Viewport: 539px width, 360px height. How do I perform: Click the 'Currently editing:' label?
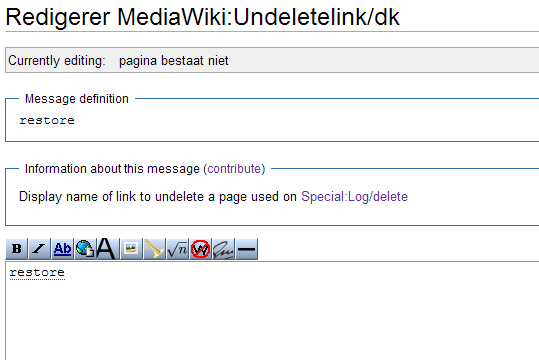click(x=57, y=61)
